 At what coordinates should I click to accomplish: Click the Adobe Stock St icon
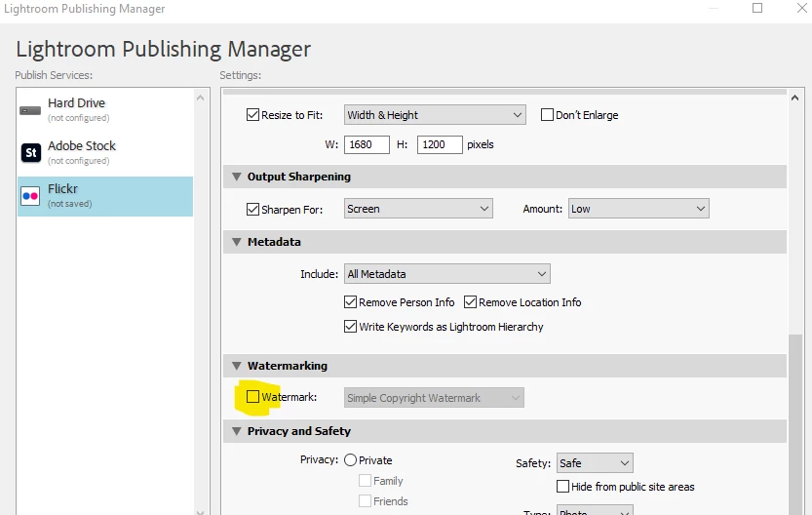(30, 153)
